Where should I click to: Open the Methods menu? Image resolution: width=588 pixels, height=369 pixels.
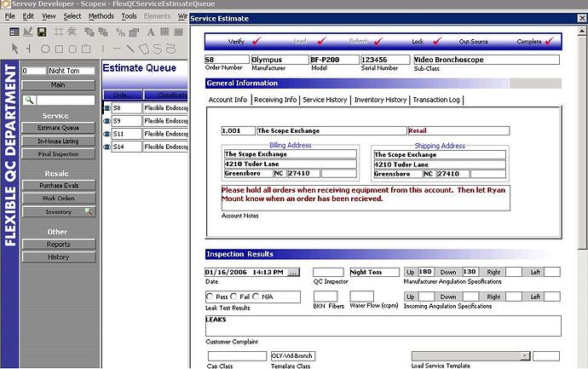pyautogui.click(x=101, y=16)
